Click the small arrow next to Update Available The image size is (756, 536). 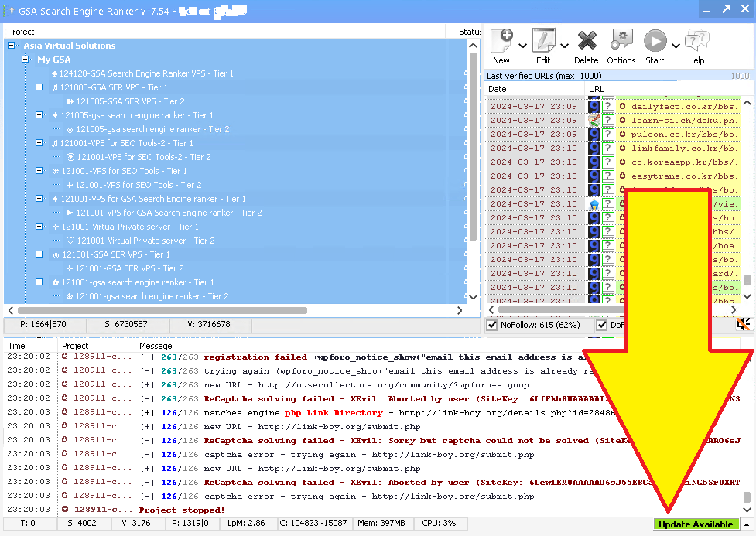tap(747, 524)
